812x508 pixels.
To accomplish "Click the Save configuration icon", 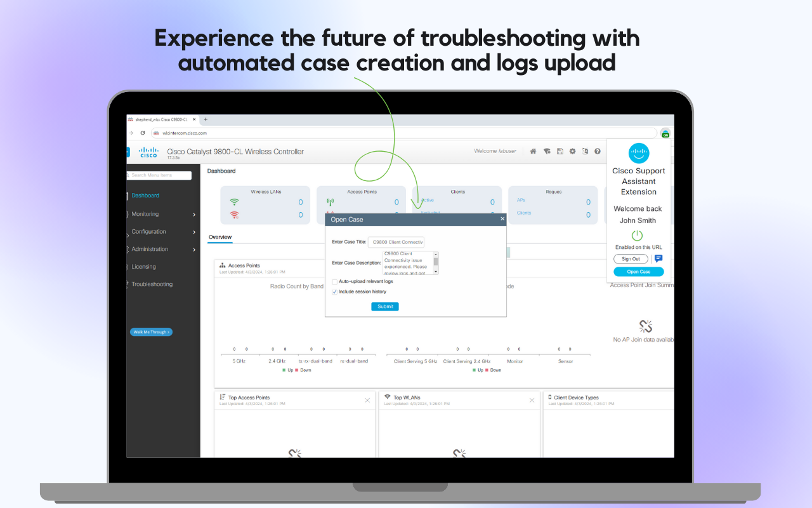I will coord(560,151).
